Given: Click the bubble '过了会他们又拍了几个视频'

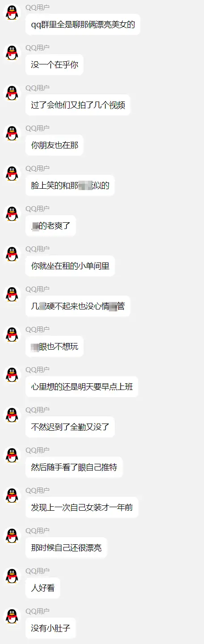Looking at the screenshot, I should click(x=78, y=105).
